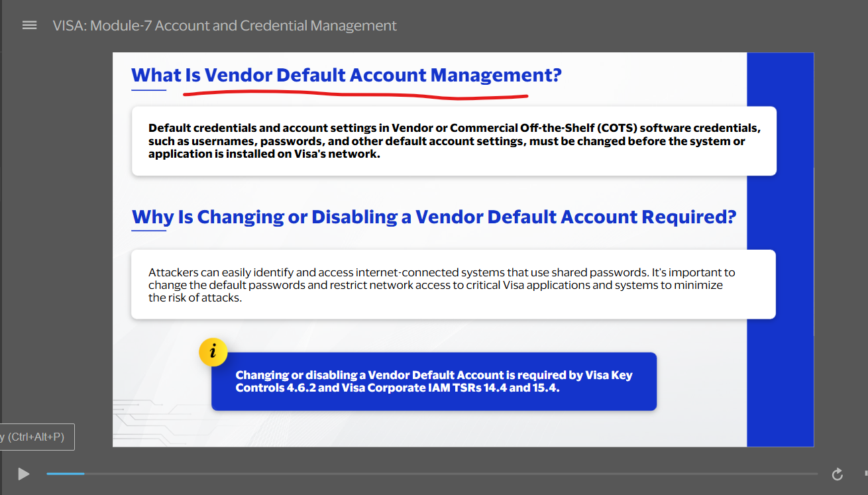Screen dimensions: 868x495
Task: Open the hamburger menu icon
Action: click(29, 25)
